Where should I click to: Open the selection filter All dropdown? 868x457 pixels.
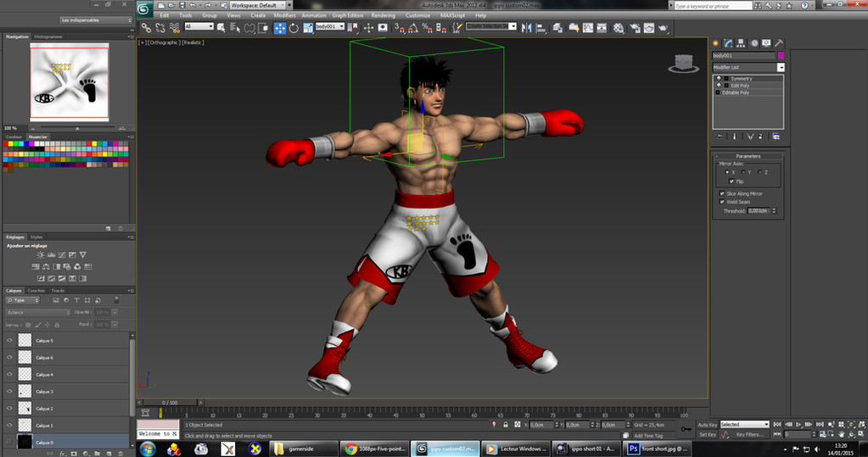[x=199, y=26]
